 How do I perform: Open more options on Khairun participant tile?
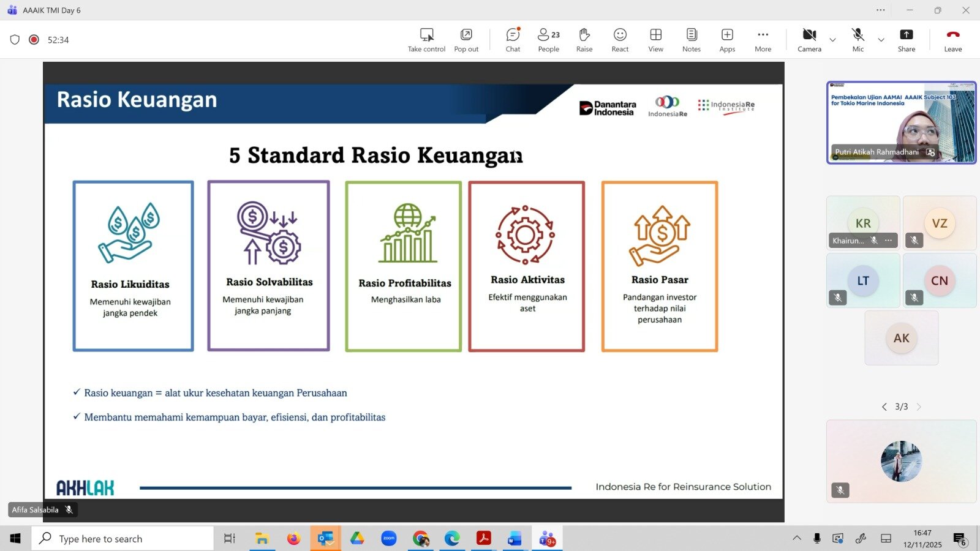click(x=889, y=241)
